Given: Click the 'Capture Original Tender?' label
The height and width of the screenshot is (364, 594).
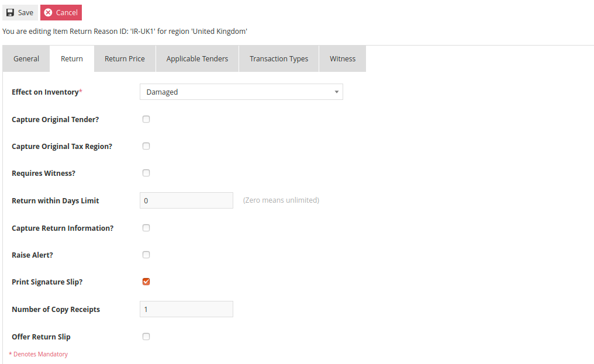Looking at the screenshot, I should [x=56, y=119].
